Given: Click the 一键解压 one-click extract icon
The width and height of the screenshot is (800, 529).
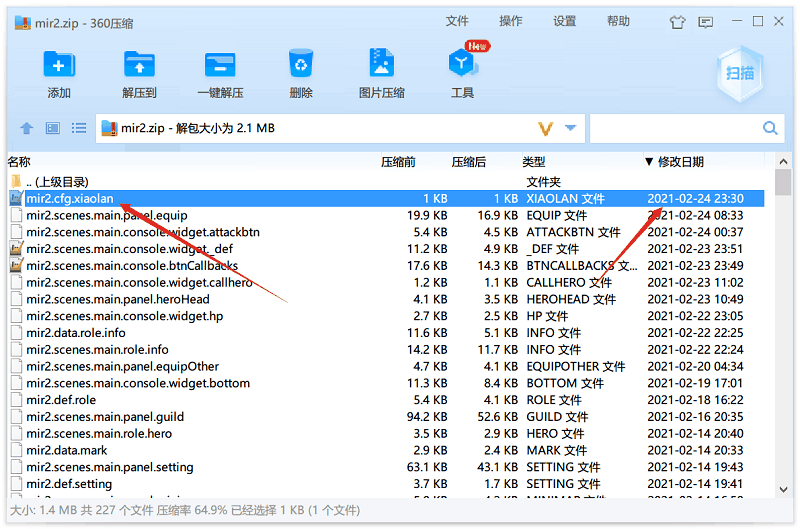Looking at the screenshot, I should [220, 65].
